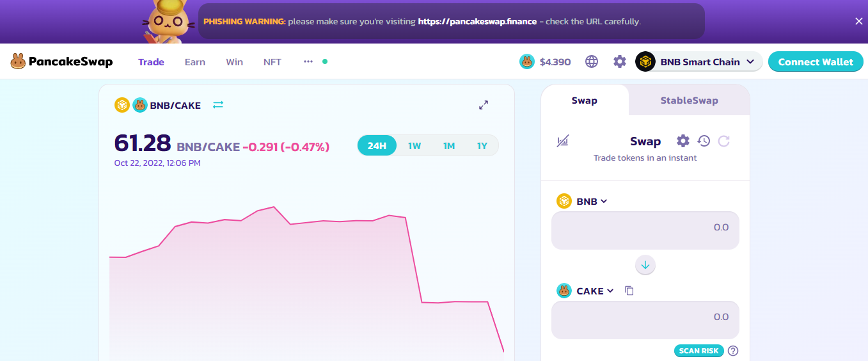Click the pancakeswap.finance URL in the banner
This screenshot has height=361, width=868.
477,22
